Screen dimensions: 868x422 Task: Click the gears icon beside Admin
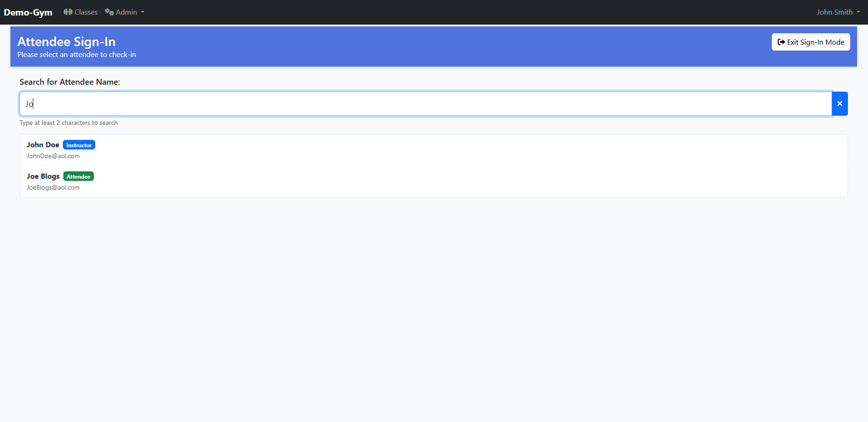point(109,12)
